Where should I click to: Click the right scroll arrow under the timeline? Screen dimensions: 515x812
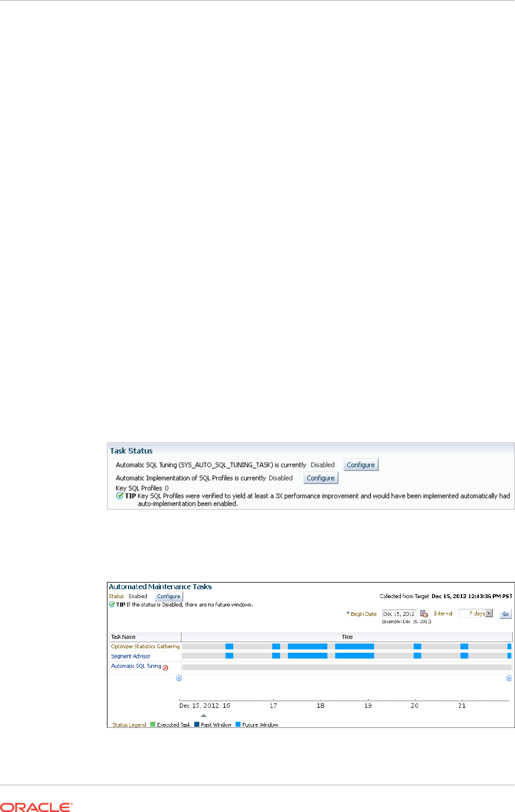click(x=509, y=678)
